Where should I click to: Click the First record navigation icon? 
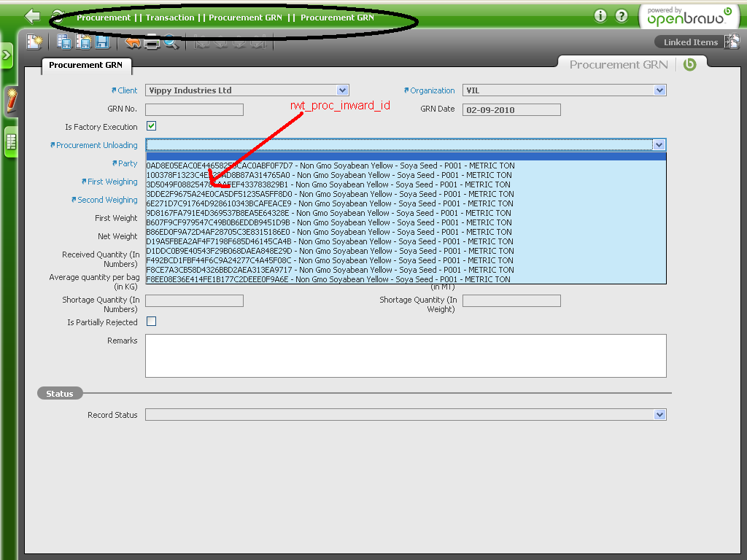[x=202, y=42]
